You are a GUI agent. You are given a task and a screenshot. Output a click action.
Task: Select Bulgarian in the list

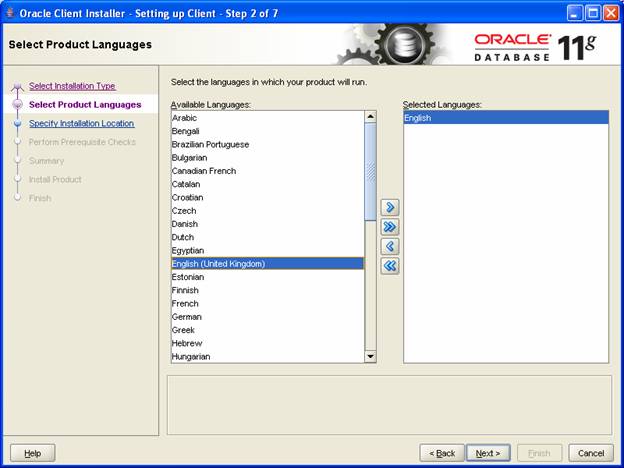click(x=267, y=158)
